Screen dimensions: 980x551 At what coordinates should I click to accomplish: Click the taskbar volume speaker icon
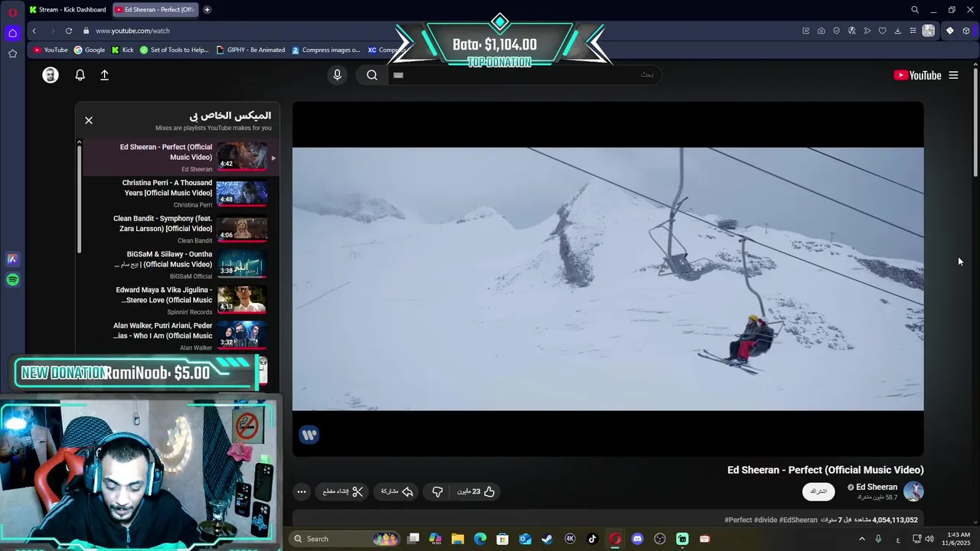tap(929, 539)
